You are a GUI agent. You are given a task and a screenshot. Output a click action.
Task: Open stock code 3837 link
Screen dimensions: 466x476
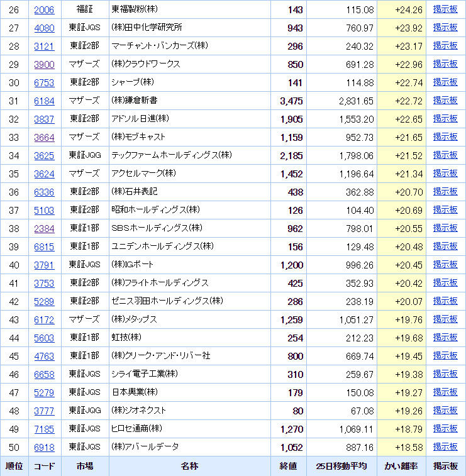(x=44, y=119)
